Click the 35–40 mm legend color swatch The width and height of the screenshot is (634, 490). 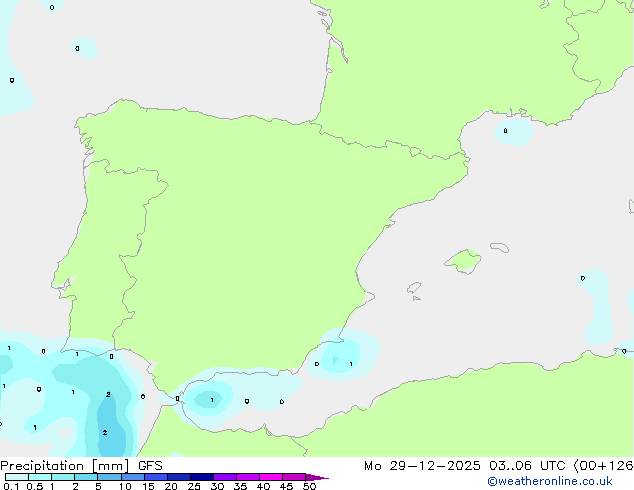(248, 477)
